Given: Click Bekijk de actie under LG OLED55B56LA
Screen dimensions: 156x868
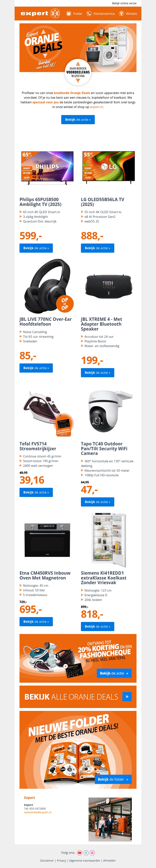Looking at the screenshot, I should 97,248.
